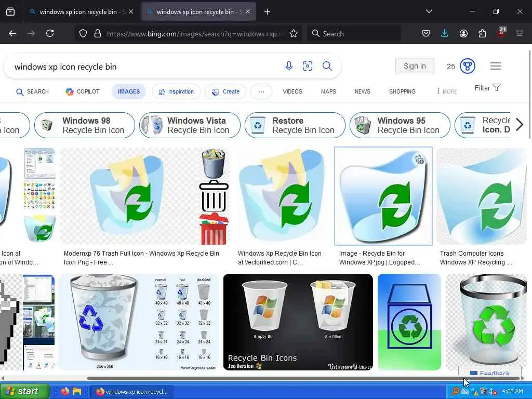Click the taskbar windows xp icon recycl button
The height and width of the screenshot is (399, 532).
[132, 392]
